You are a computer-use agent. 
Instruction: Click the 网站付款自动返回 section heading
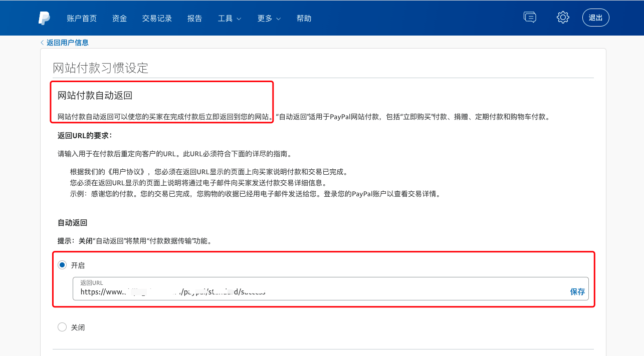[95, 95]
